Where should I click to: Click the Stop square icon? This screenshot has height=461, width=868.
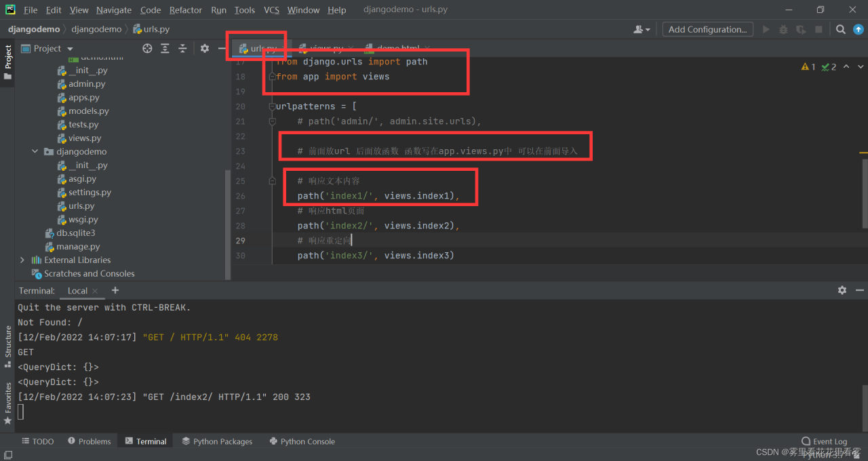click(818, 29)
